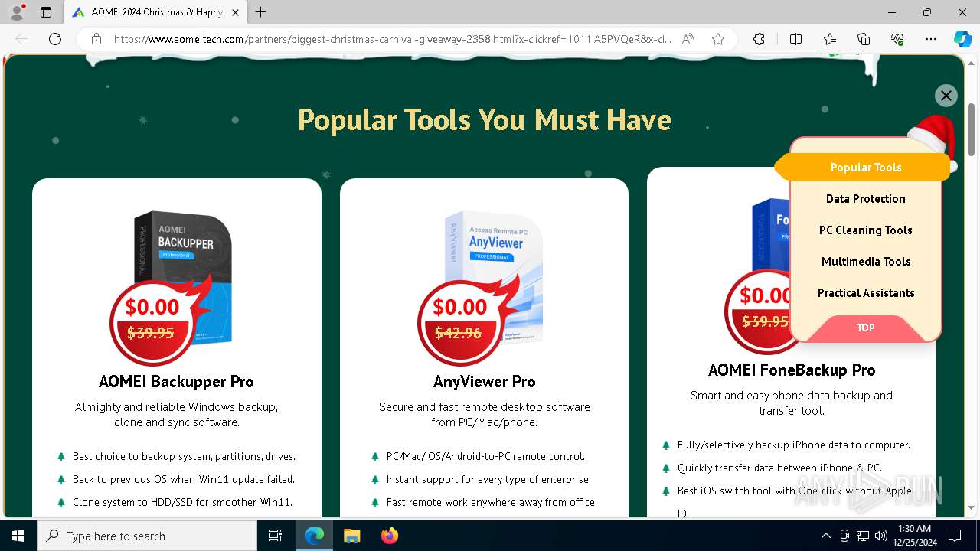This screenshot has height=551, width=980.
Task: Click 'Instant support for every type' line
Action: pos(488,479)
